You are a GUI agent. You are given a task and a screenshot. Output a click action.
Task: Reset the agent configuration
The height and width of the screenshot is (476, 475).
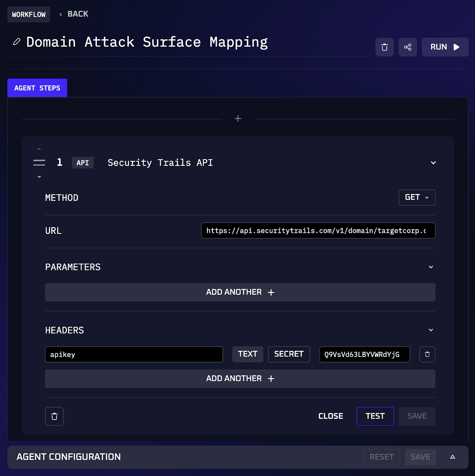coord(382,457)
